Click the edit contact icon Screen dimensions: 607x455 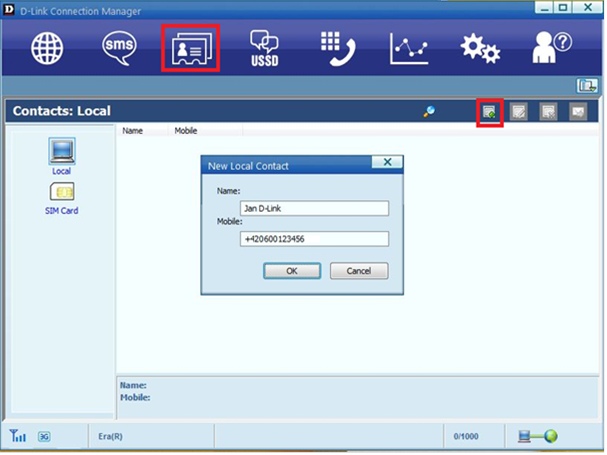coord(519,112)
